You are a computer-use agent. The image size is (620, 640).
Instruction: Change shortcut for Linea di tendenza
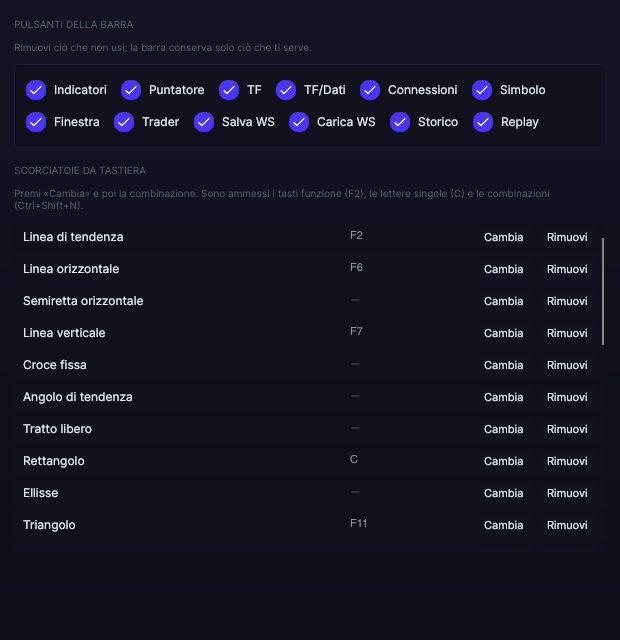tap(503, 237)
